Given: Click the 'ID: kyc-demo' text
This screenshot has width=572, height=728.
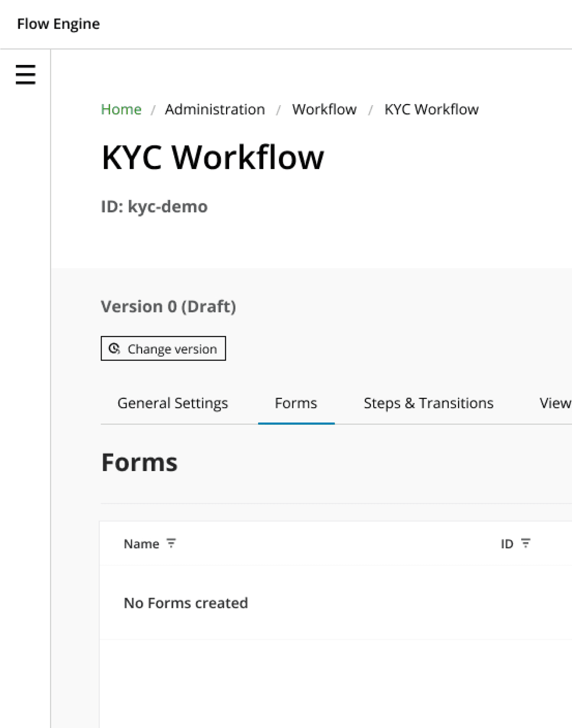Looking at the screenshot, I should pyautogui.click(x=154, y=207).
